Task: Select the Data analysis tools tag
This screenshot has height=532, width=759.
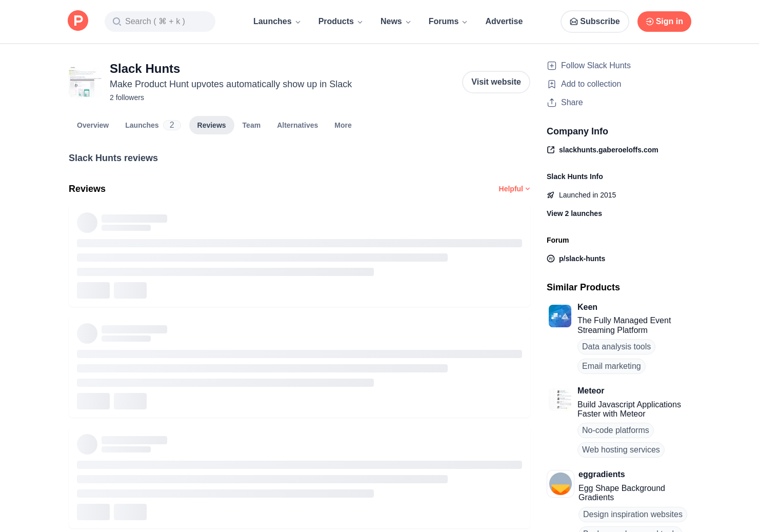Action: tap(616, 347)
